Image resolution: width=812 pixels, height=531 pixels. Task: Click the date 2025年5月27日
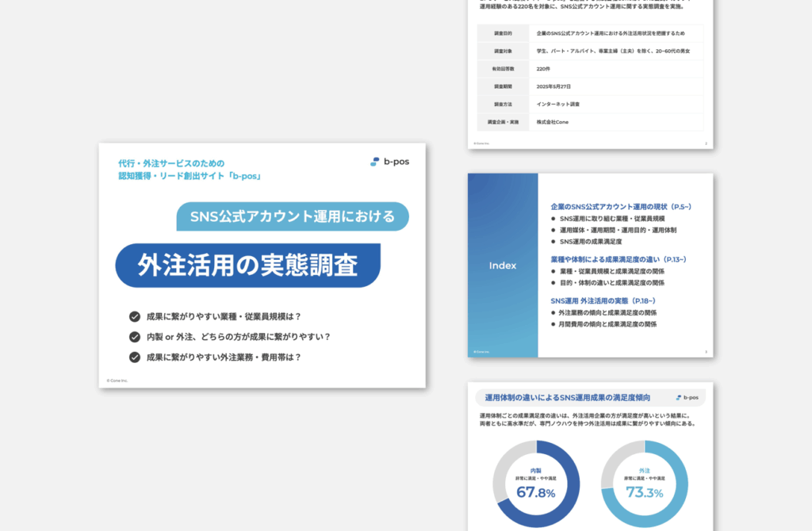tap(553, 86)
